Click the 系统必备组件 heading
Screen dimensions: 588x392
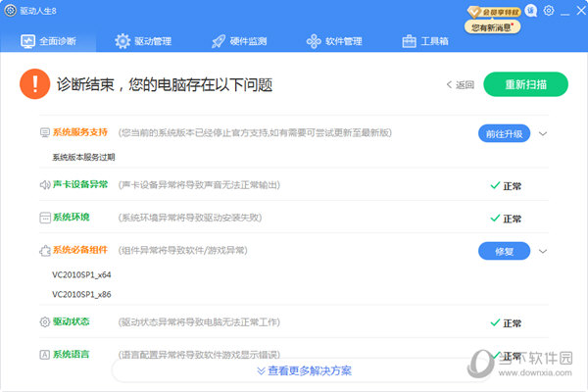point(80,250)
